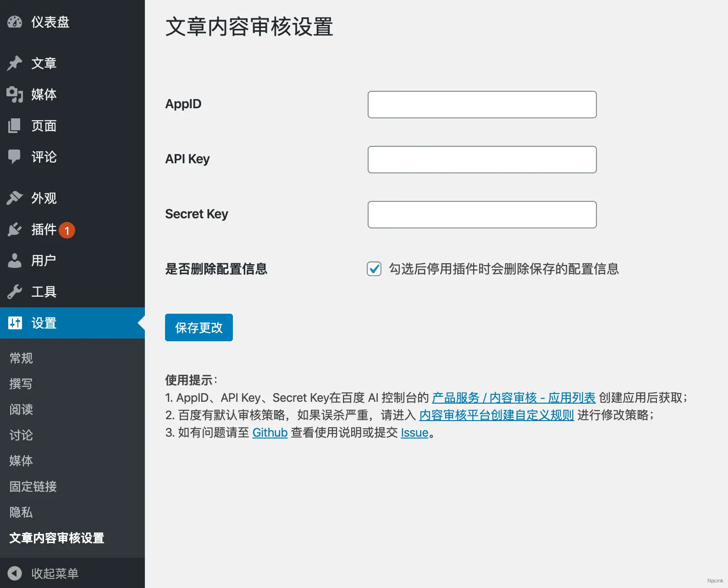
Task: Click the Posts pushpin icon
Action: [15, 63]
